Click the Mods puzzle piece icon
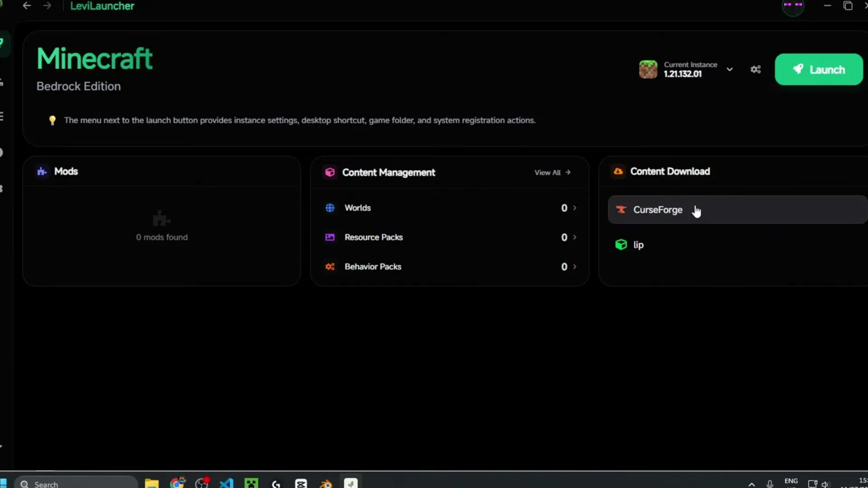The image size is (868, 488). click(x=42, y=171)
